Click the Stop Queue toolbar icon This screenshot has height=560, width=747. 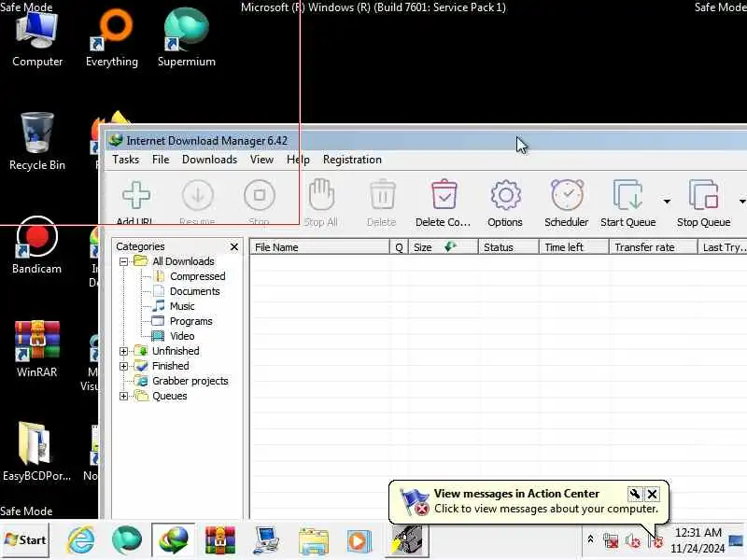(x=704, y=195)
